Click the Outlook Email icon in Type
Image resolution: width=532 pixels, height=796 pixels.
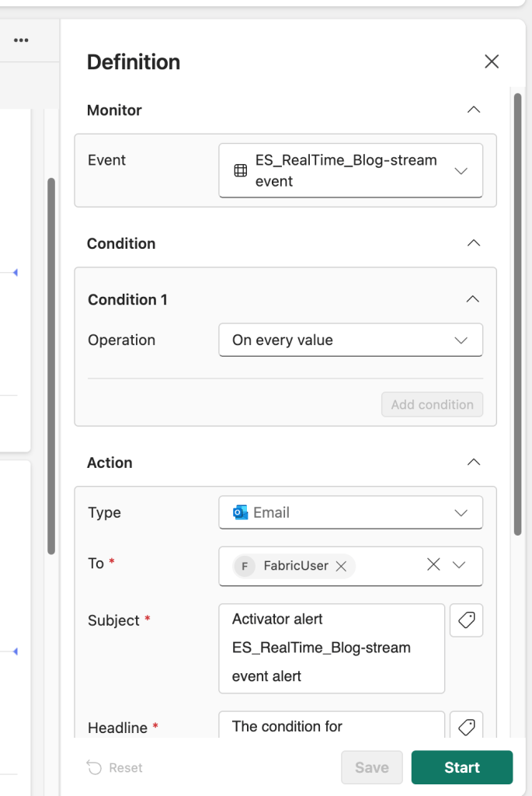click(240, 513)
